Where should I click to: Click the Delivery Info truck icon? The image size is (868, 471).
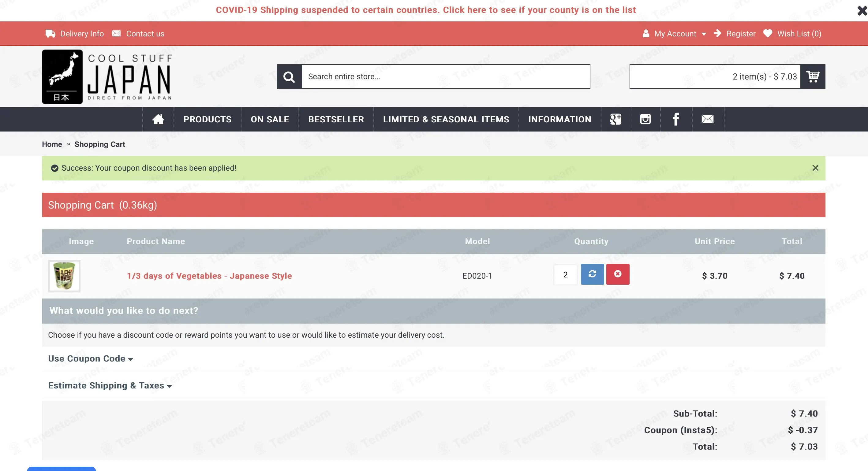pyautogui.click(x=50, y=34)
